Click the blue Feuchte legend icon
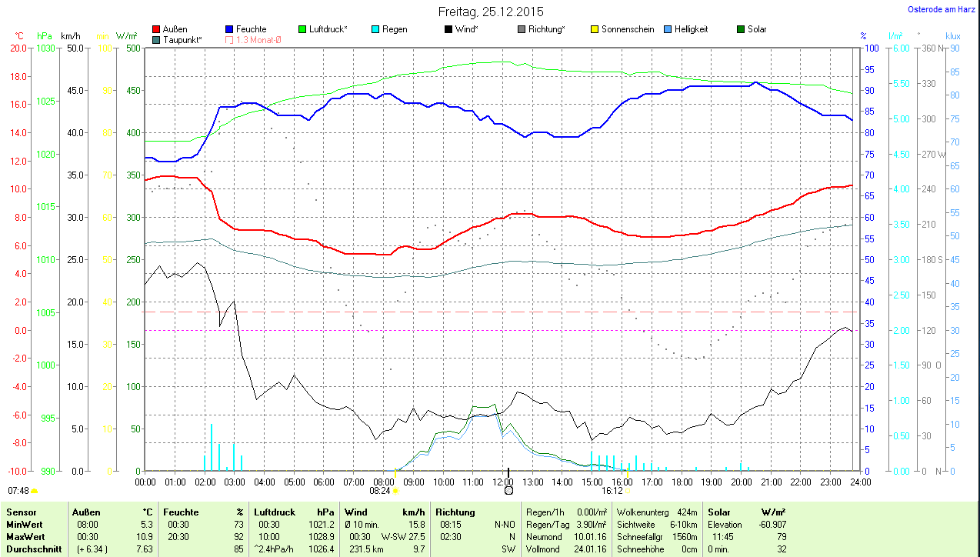 click(230, 29)
